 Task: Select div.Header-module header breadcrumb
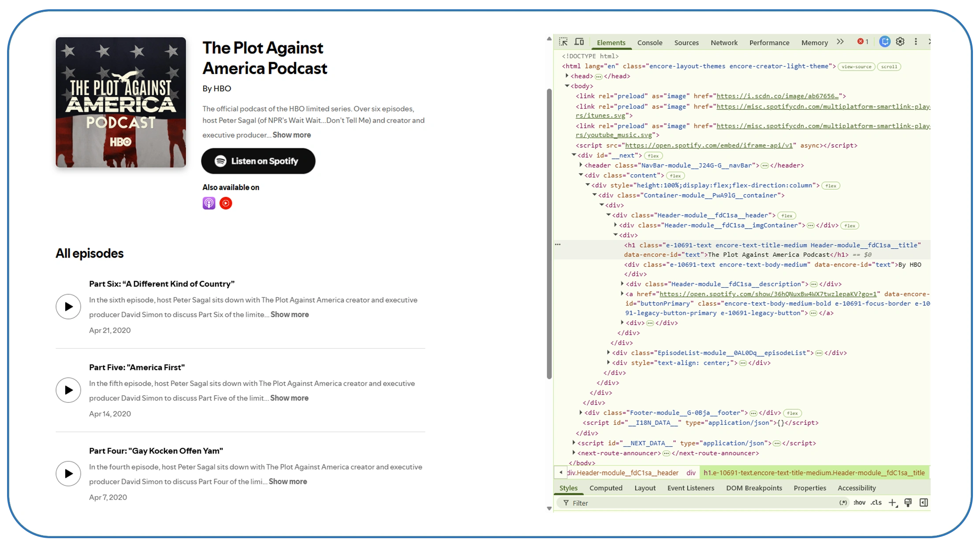pos(622,473)
